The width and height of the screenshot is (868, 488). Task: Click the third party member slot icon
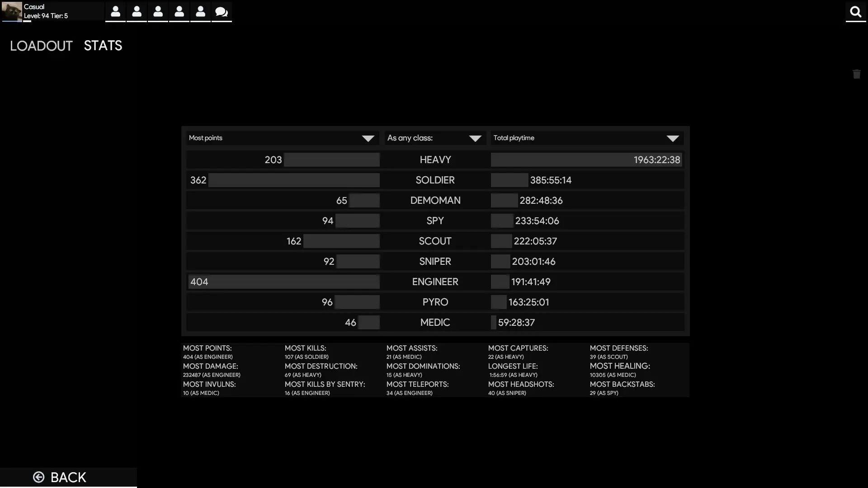point(158,12)
